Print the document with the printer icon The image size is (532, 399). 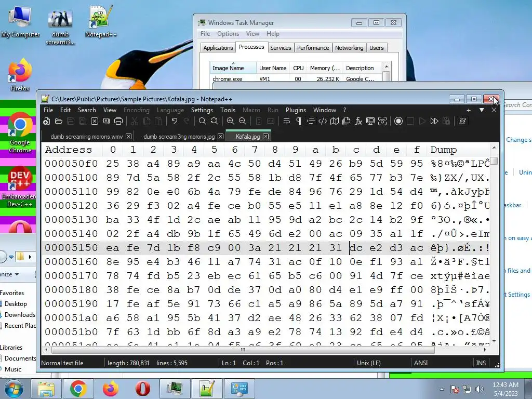point(118,121)
